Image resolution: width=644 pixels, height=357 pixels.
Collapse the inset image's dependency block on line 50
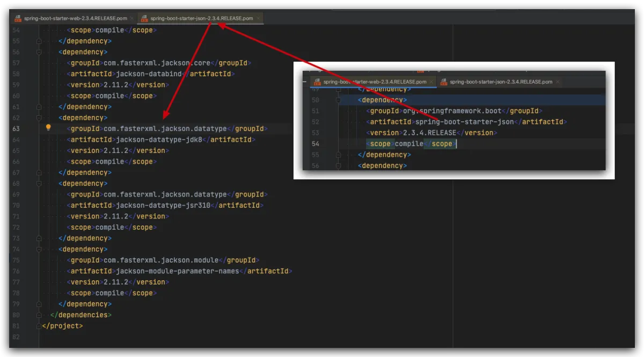[x=338, y=100]
